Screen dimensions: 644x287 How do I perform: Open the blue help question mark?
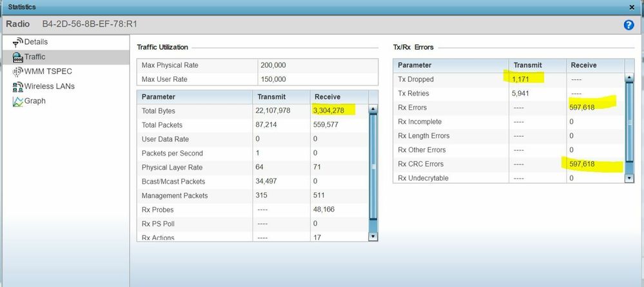(629, 25)
